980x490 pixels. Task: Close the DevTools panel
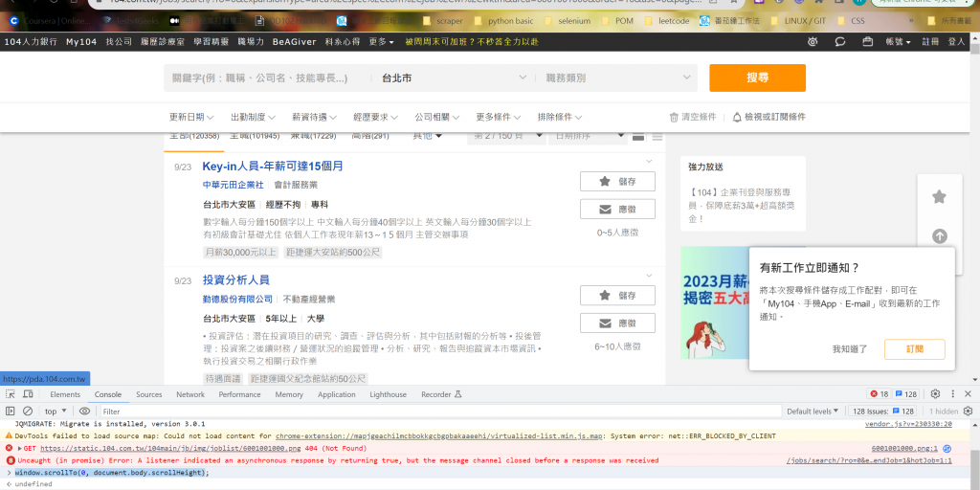tap(969, 393)
